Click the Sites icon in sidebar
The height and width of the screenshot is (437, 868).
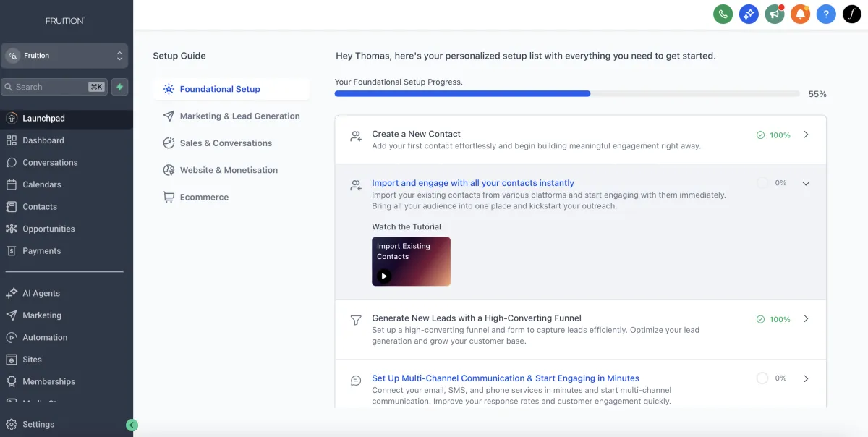click(12, 360)
